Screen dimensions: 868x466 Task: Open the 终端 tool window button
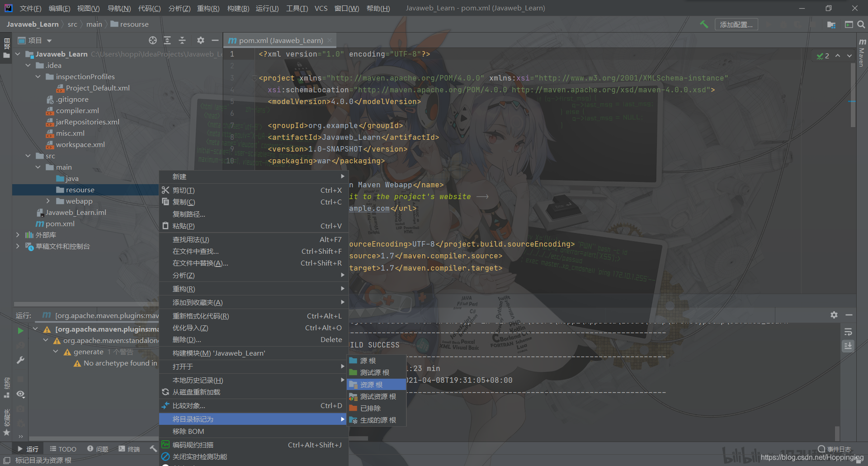(x=129, y=449)
